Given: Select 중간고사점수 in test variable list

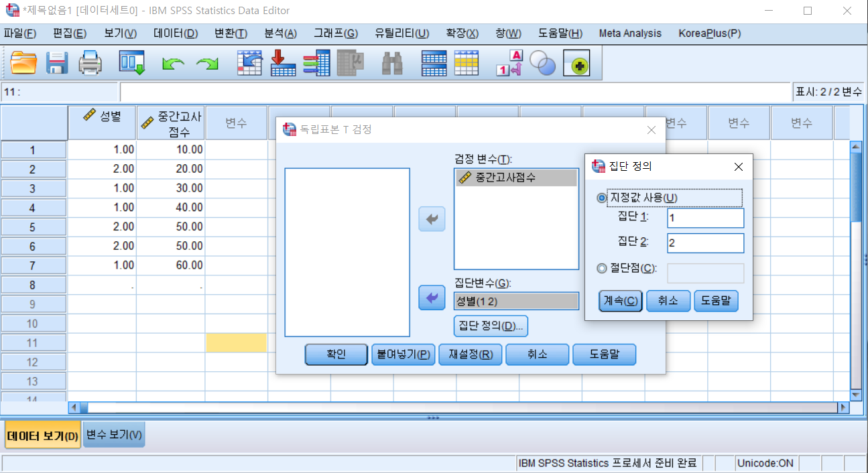Looking at the screenshot, I should coord(515,178).
